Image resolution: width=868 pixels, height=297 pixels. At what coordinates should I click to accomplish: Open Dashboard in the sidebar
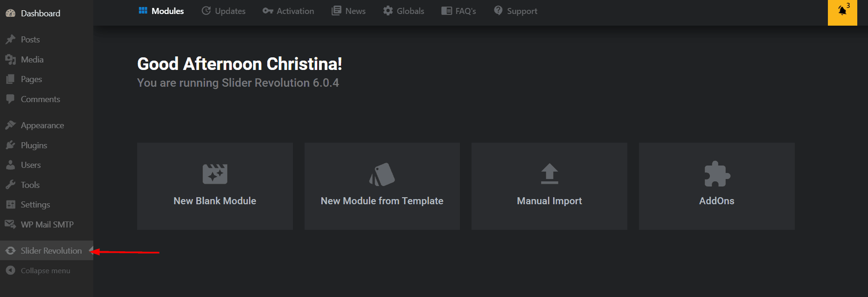(x=47, y=14)
